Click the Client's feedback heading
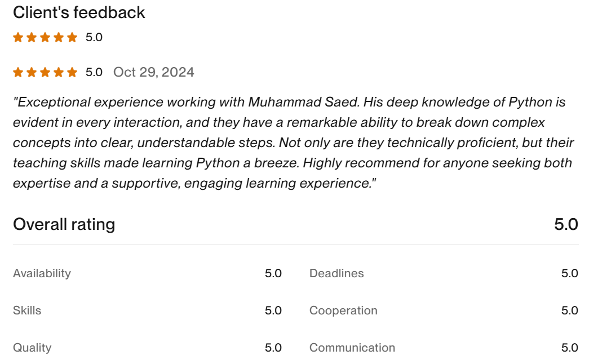Viewport: 589px width, 364px height. coord(79,12)
